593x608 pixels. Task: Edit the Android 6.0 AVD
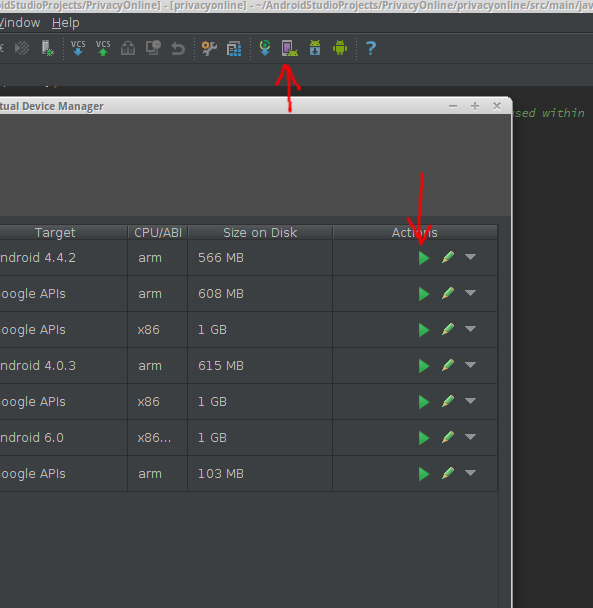pyautogui.click(x=448, y=437)
